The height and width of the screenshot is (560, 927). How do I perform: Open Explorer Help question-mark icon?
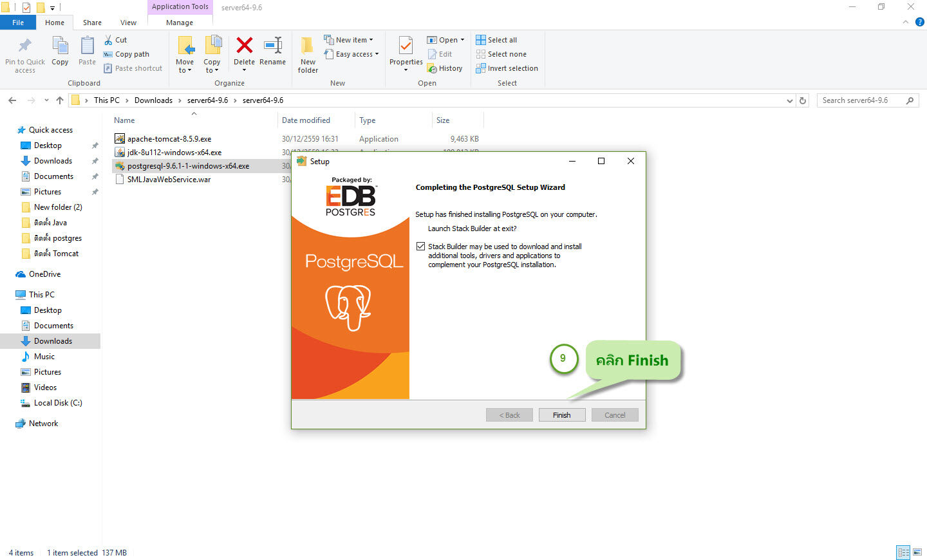[920, 22]
